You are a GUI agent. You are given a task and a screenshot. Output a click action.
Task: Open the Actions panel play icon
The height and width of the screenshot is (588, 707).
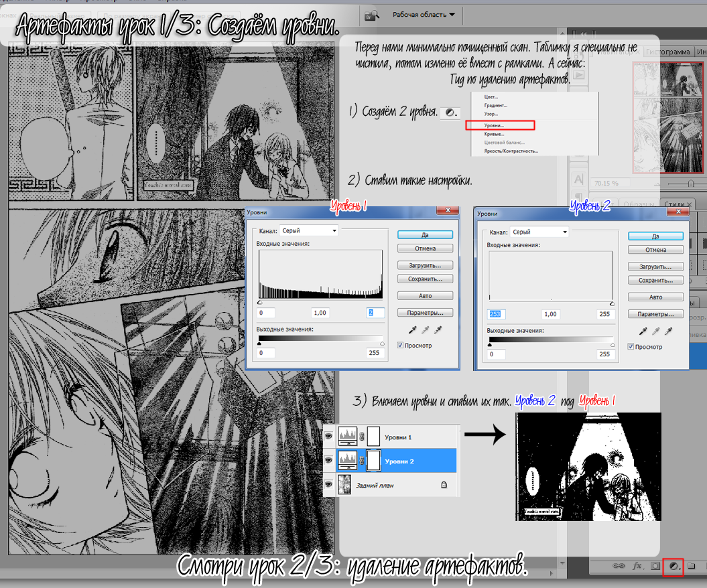tap(578, 75)
